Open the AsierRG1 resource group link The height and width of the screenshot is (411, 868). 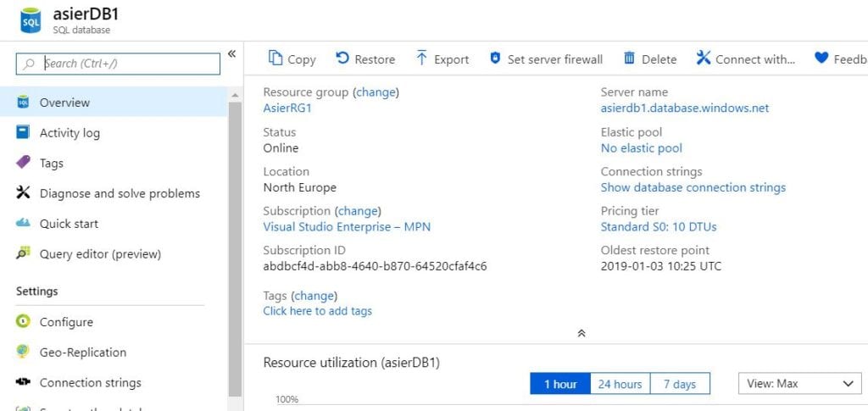click(x=287, y=108)
